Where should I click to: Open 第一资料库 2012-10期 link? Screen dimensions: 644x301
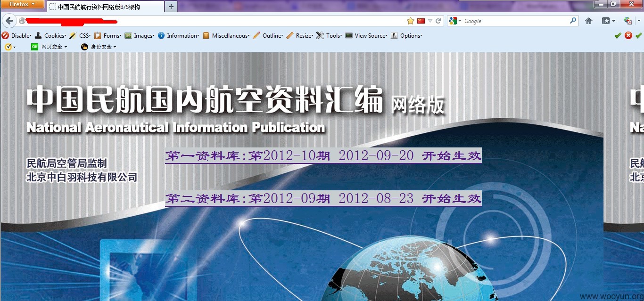coord(323,155)
